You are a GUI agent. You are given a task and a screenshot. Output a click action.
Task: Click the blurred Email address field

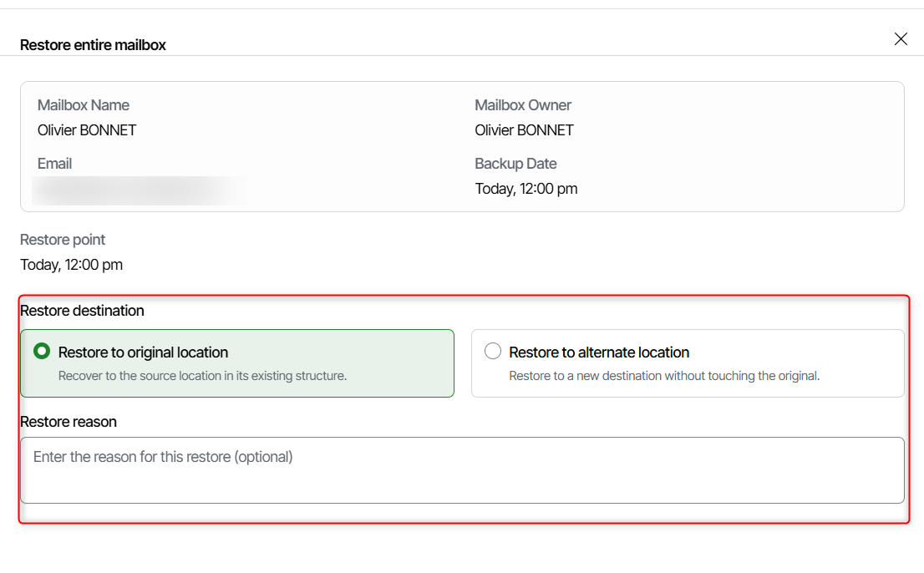140,190
